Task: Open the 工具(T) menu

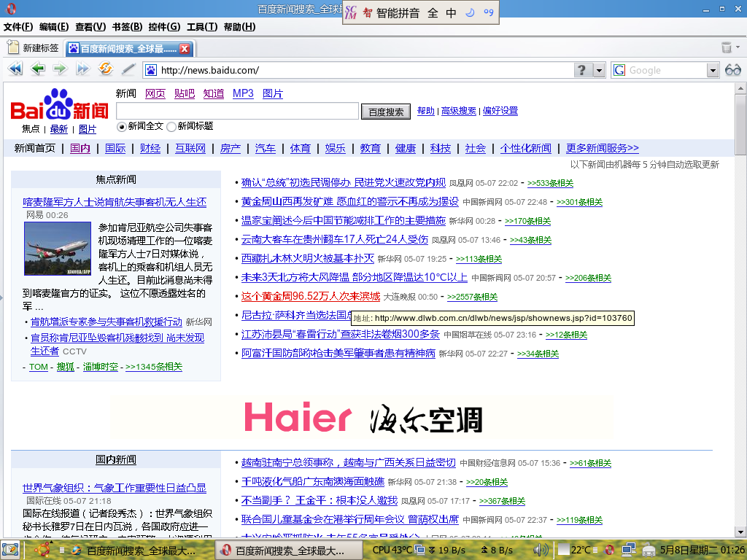Action: pos(202,27)
